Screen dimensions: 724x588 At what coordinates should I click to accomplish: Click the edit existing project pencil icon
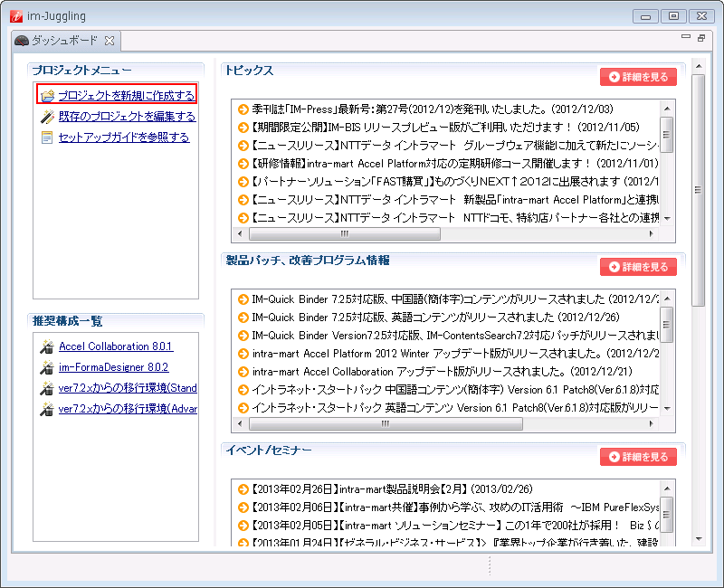point(47,117)
